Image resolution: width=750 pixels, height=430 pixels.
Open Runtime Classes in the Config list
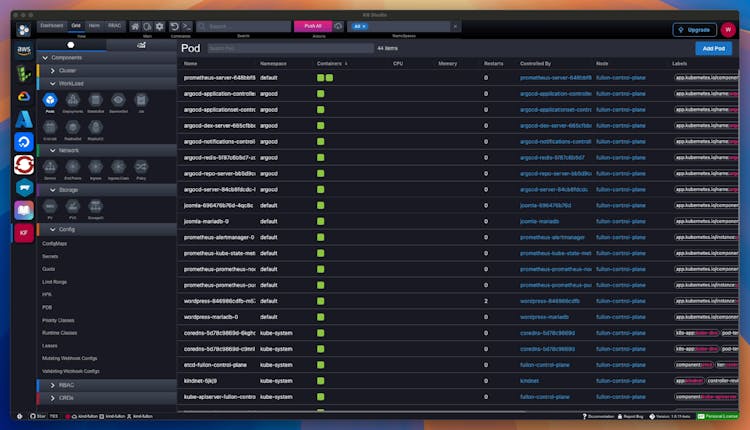pyautogui.click(x=60, y=332)
